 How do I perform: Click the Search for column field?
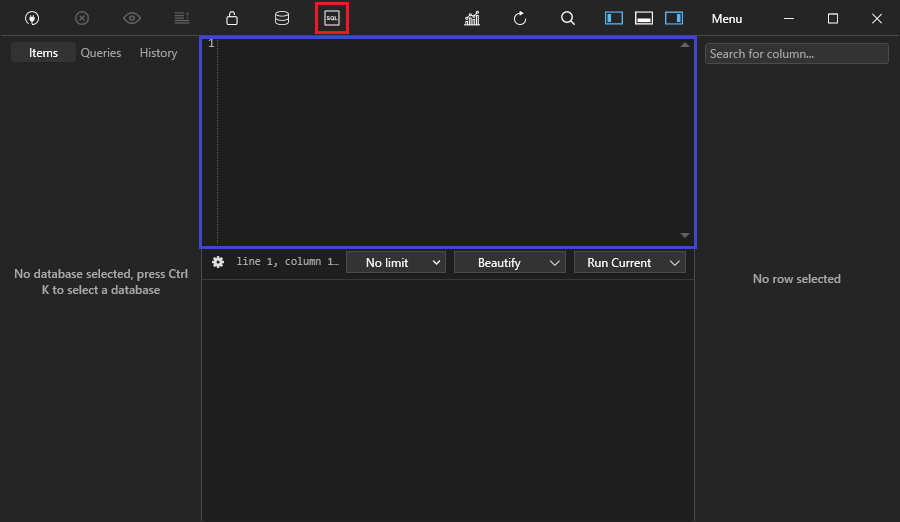click(797, 53)
